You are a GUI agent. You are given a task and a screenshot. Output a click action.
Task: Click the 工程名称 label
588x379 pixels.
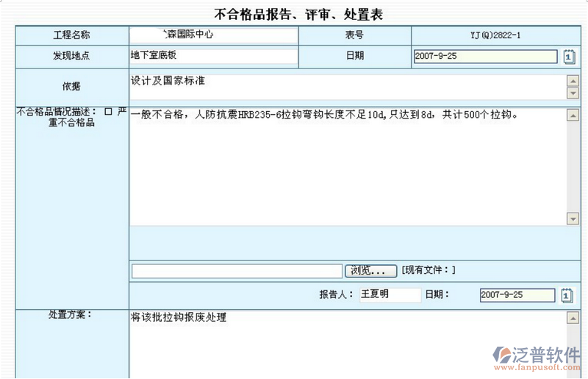coord(71,35)
